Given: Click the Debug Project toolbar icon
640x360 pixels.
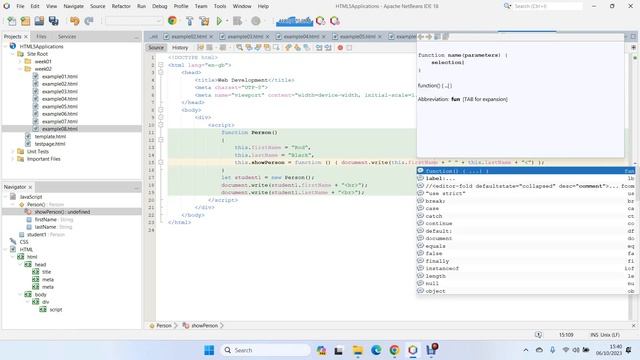Looking at the screenshot, I should coord(237,21).
